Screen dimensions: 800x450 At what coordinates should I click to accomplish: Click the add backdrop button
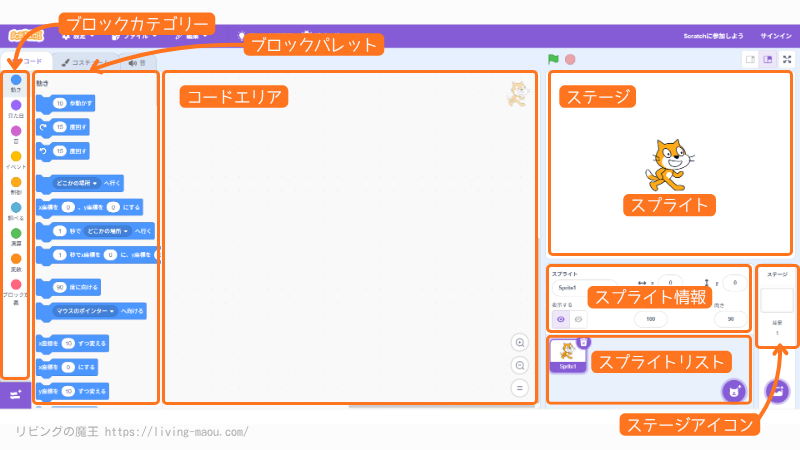click(778, 390)
